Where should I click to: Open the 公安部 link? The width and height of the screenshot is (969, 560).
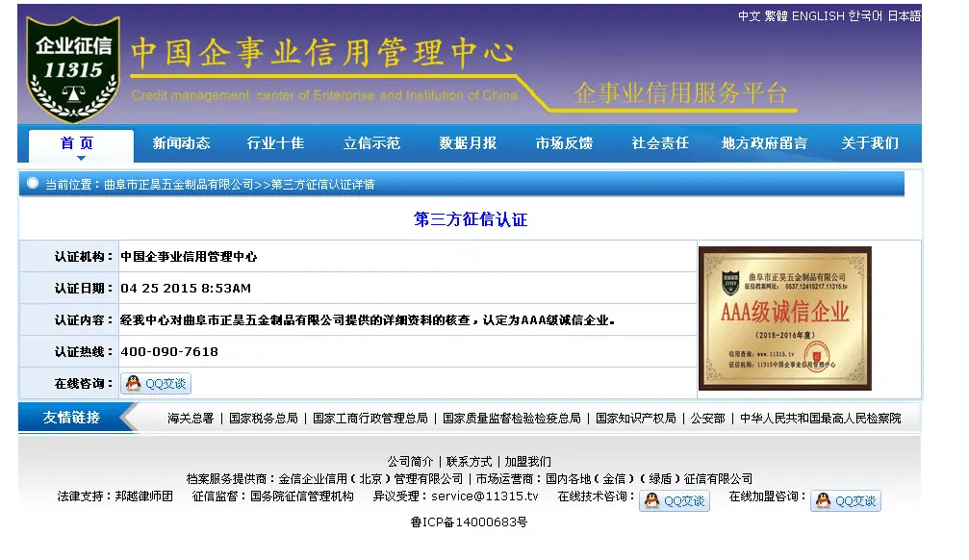(707, 419)
